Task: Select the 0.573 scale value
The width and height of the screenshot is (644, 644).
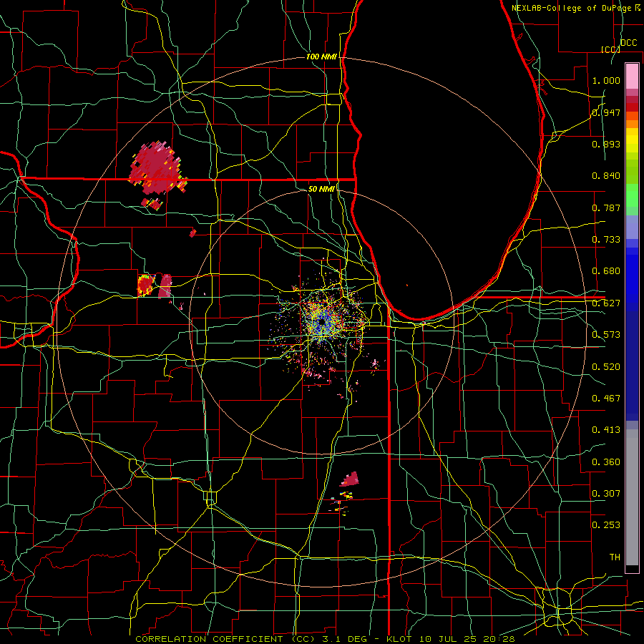Action: click(606, 335)
